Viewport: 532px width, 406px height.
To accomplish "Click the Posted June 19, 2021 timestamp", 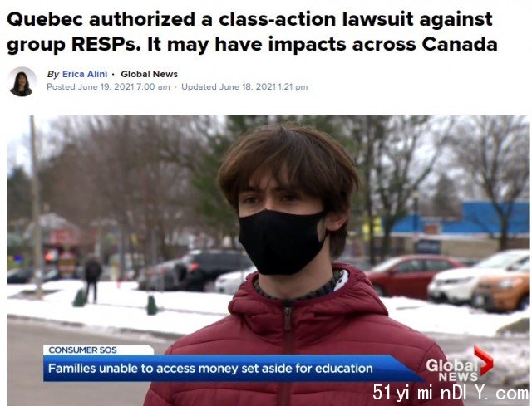I will coord(108,86).
